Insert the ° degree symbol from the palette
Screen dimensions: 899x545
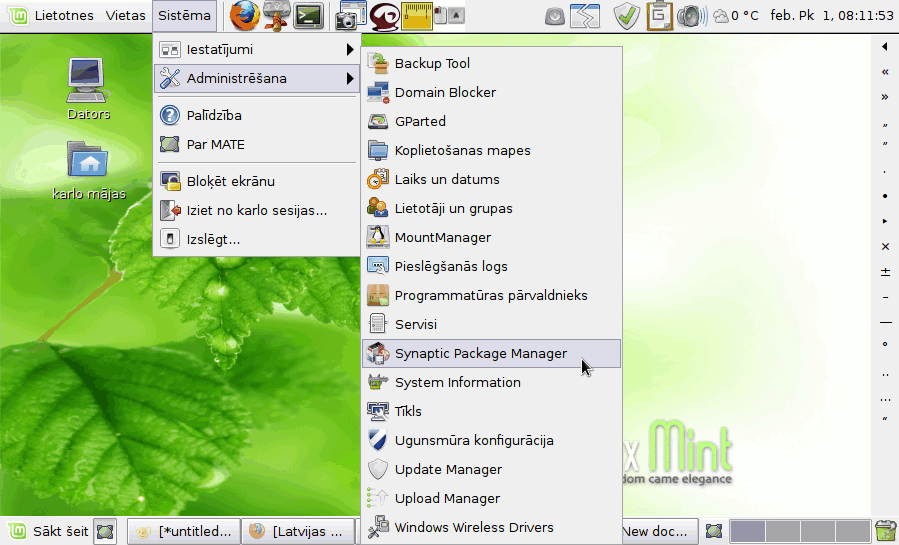click(x=885, y=344)
